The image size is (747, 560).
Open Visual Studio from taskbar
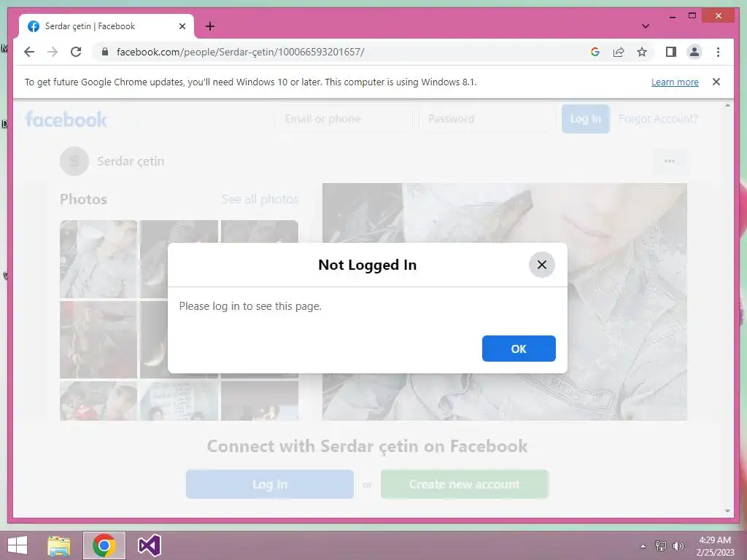coord(149,545)
